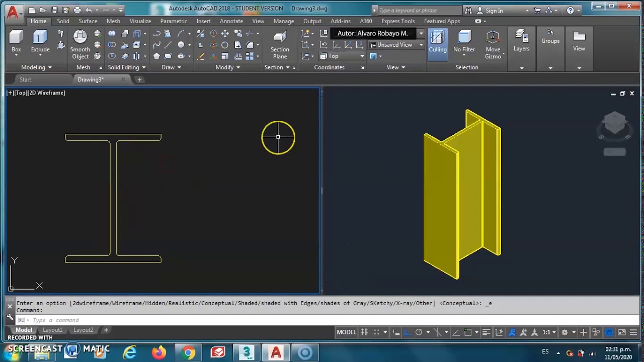The width and height of the screenshot is (644, 362).
Task: Click the Sign In link
Action: coord(494,11)
